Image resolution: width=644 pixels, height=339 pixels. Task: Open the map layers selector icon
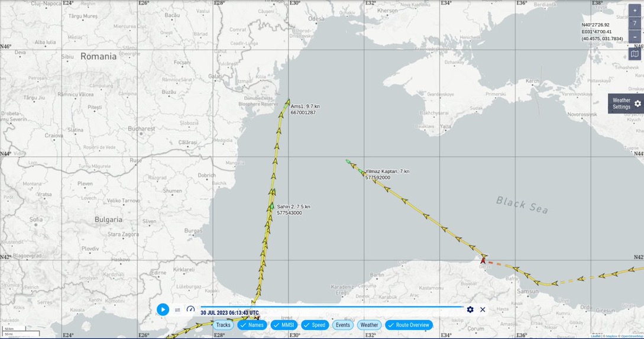pyautogui.click(x=635, y=54)
